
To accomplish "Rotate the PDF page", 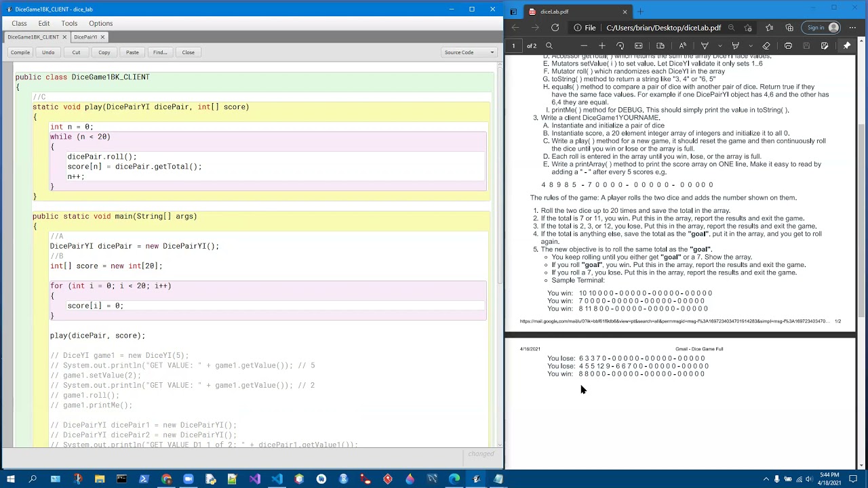I will [x=620, y=45].
